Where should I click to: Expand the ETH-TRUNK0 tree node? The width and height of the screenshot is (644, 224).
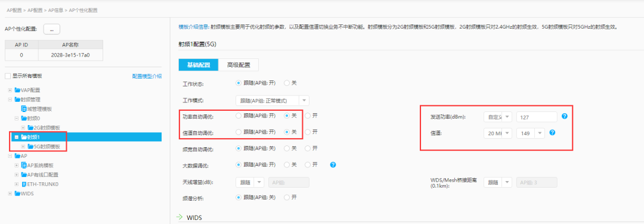(17, 184)
